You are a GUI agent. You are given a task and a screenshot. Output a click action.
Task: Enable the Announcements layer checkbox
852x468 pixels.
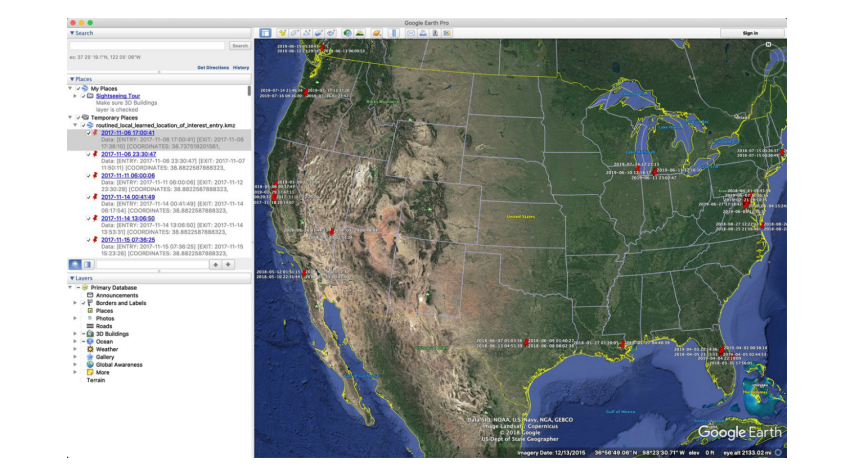83,295
